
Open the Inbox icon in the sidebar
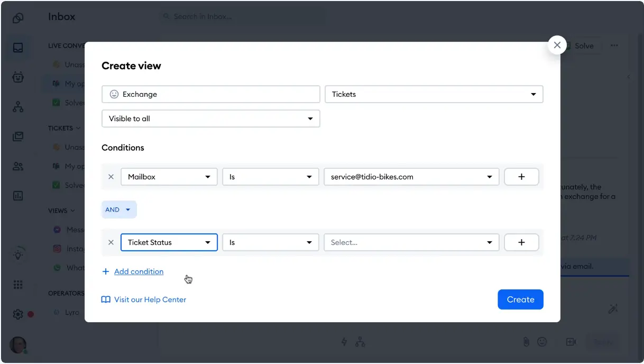pos(18,48)
